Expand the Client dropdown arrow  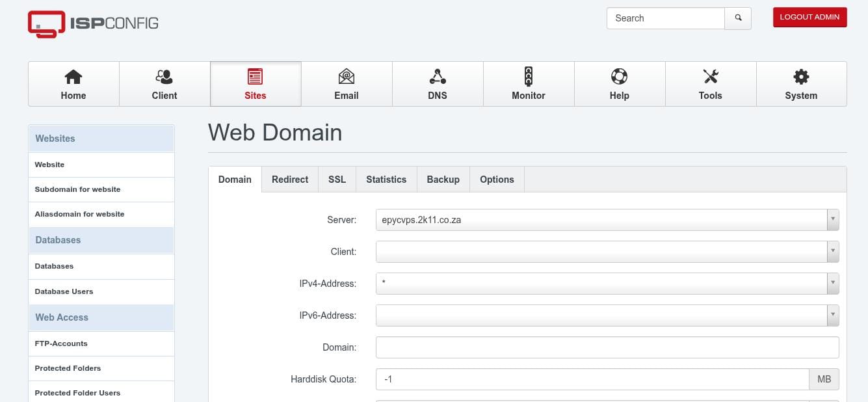[x=833, y=252]
